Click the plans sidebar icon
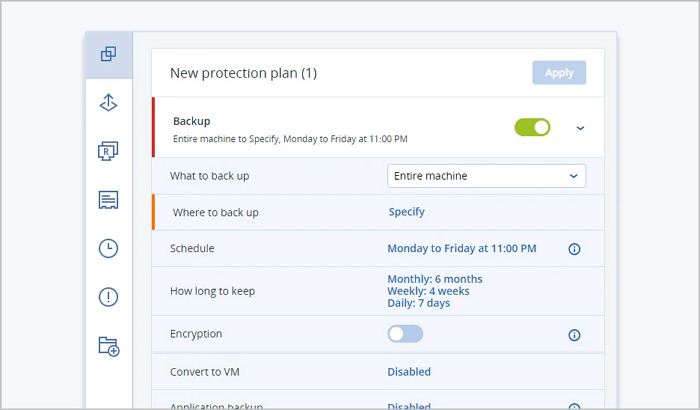This screenshot has height=410, width=700. coord(108,103)
